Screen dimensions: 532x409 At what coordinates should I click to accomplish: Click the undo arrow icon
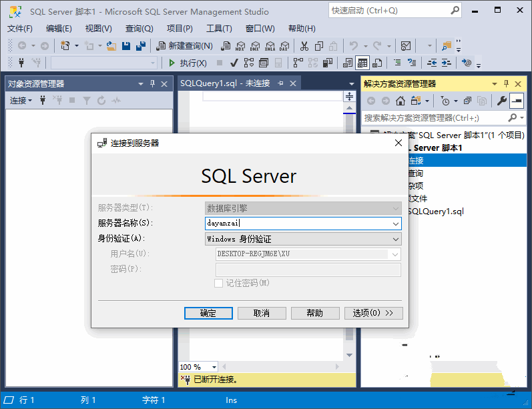(354, 46)
